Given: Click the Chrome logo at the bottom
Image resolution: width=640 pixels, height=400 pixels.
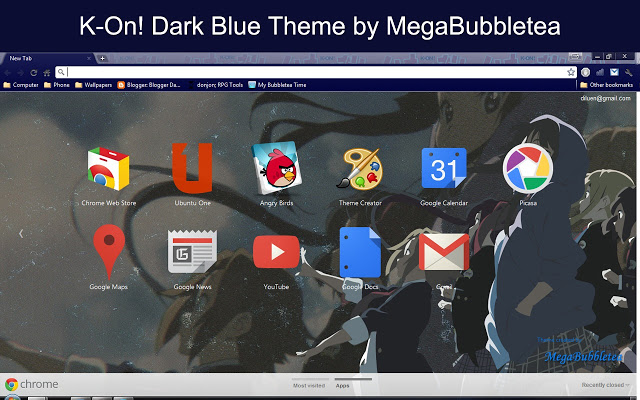Looking at the screenshot, I should 31,384.
